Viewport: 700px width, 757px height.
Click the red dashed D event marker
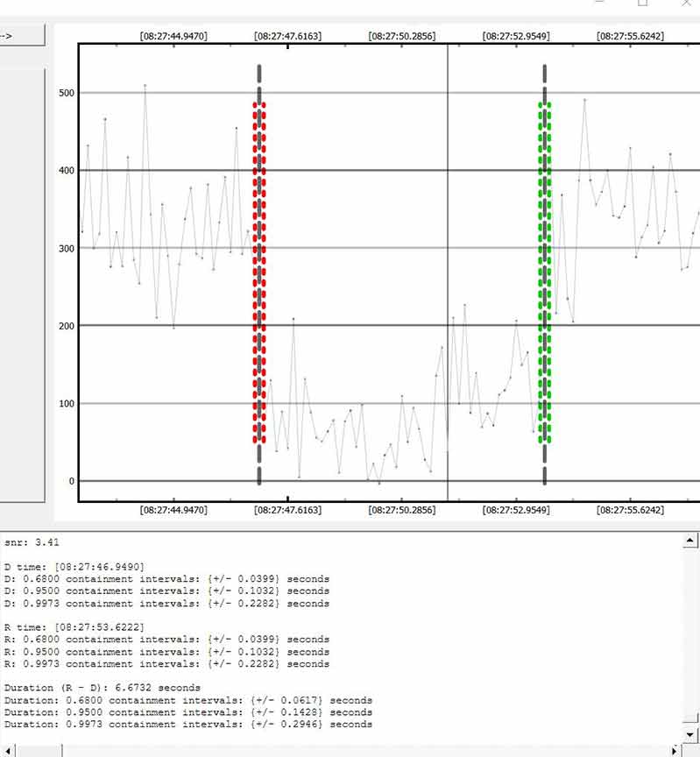click(x=259, y=272)
